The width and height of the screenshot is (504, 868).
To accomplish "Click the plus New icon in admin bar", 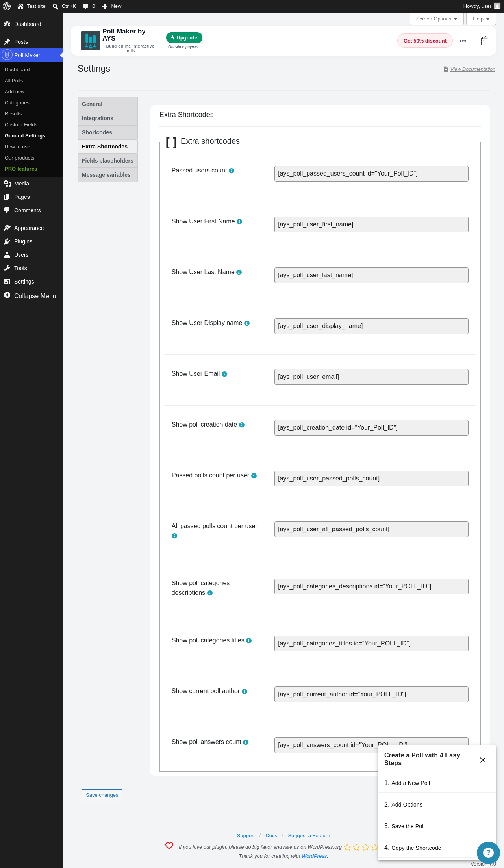I will (x=105, y=6).
